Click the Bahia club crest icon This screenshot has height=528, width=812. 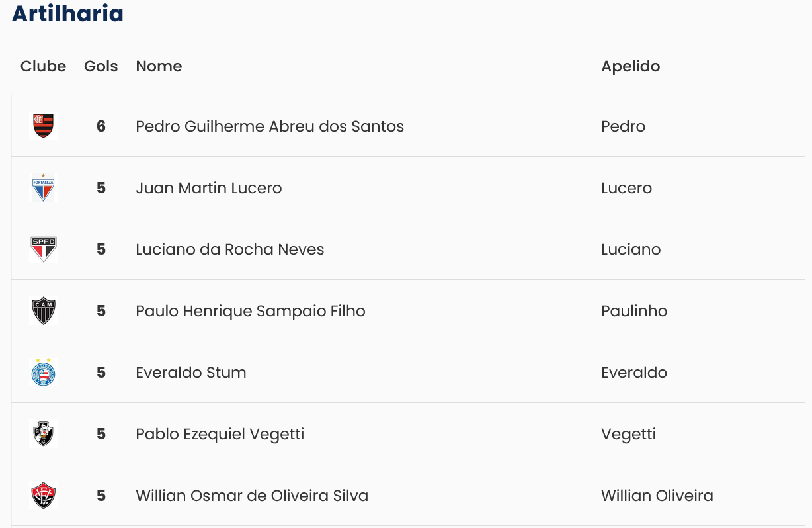tap(43, 373)
